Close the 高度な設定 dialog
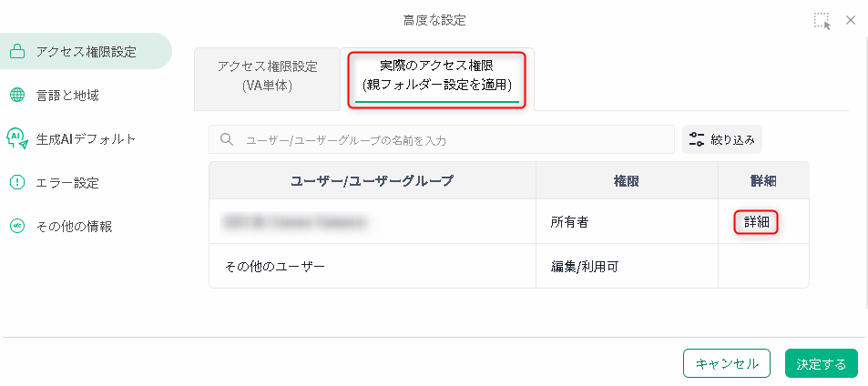This screenshot has height=386, width=868. pyautogui.click(x=851, y=20)
